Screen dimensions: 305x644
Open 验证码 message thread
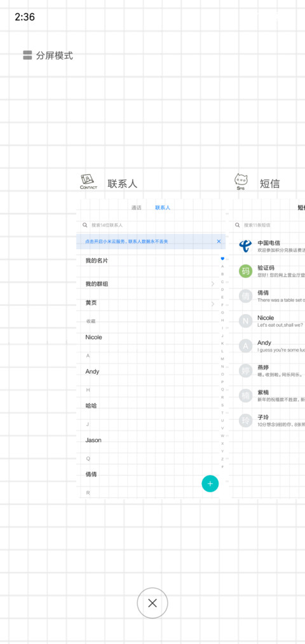(269, 271)
